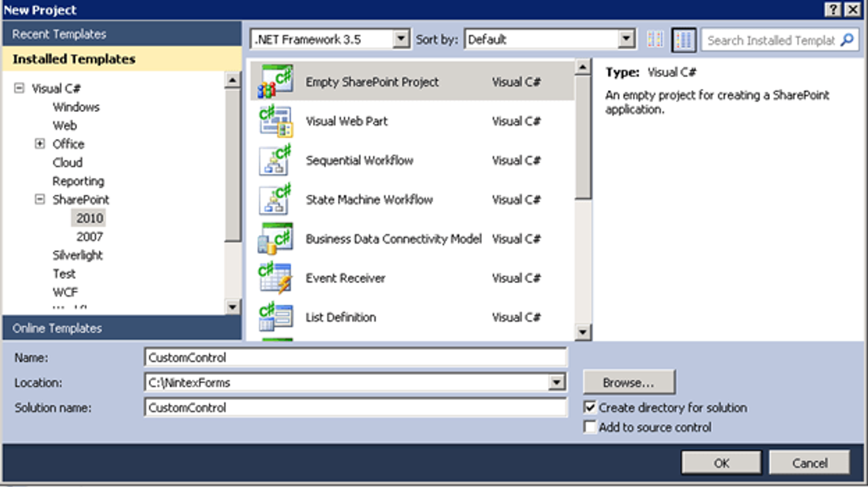Click the List Definition template icon

click(275, 317)
